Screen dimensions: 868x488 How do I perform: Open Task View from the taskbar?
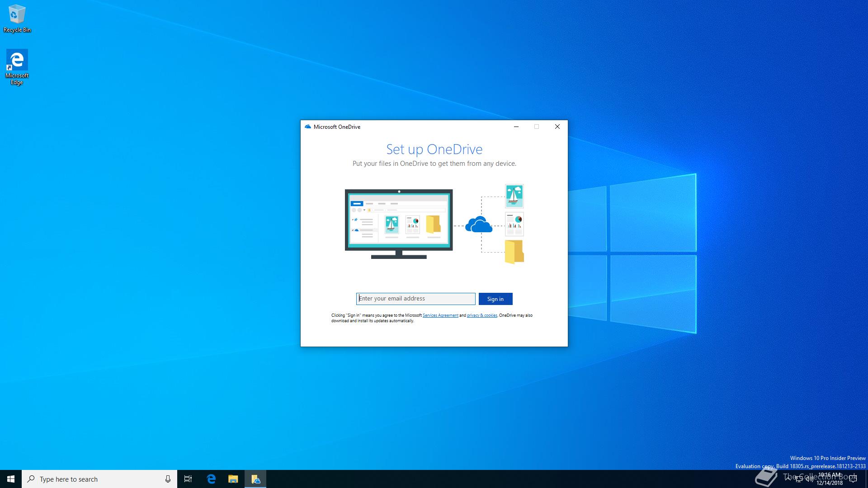[x=188, y=479]
